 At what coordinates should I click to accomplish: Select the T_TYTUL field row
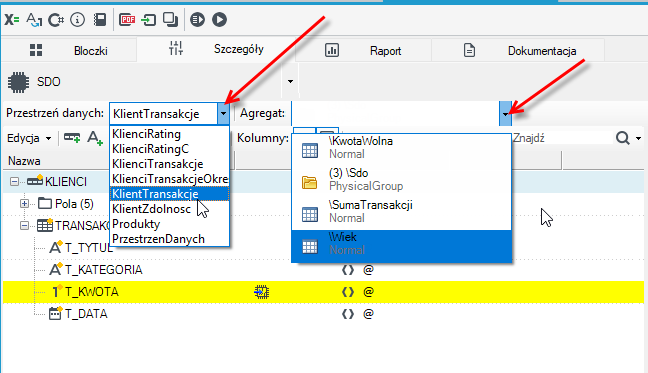[x=323, y=248]
